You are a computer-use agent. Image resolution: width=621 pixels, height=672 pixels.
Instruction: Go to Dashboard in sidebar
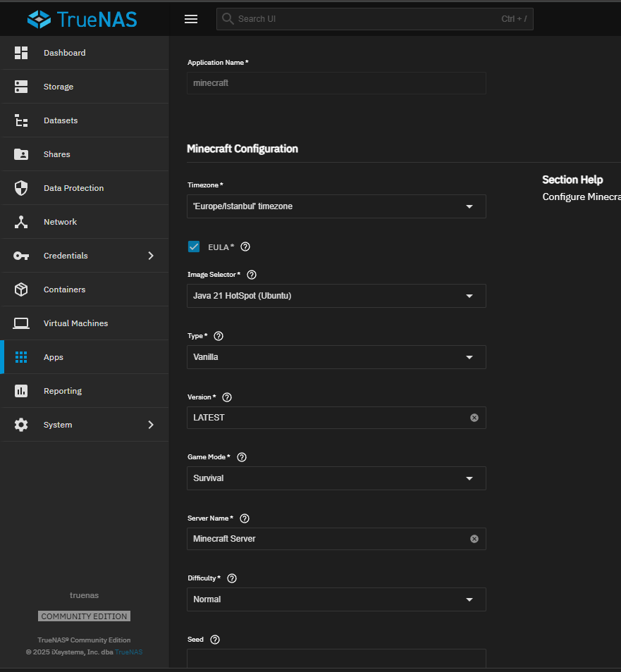pos(85,53)
